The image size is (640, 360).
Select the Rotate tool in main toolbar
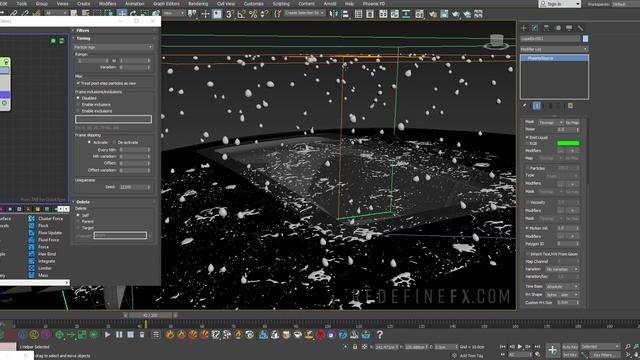pyautogui.click(x=133, y=13)
